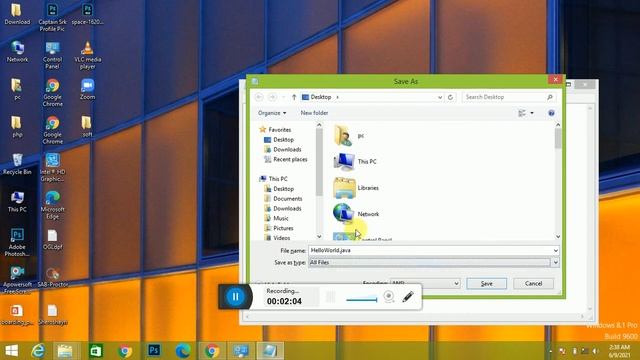The height and width of the screenshot is (360, 640).
Task: Adjust the recorder volume slider
Action: pos(362,300)
